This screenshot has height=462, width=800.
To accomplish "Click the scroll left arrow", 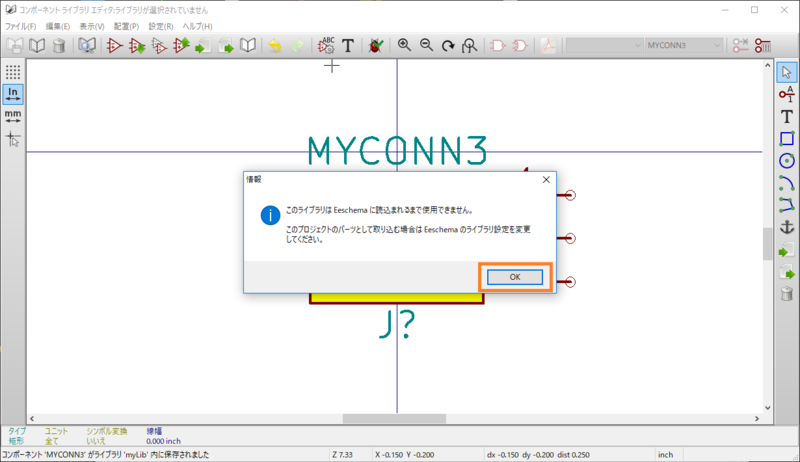I will 32,419.
